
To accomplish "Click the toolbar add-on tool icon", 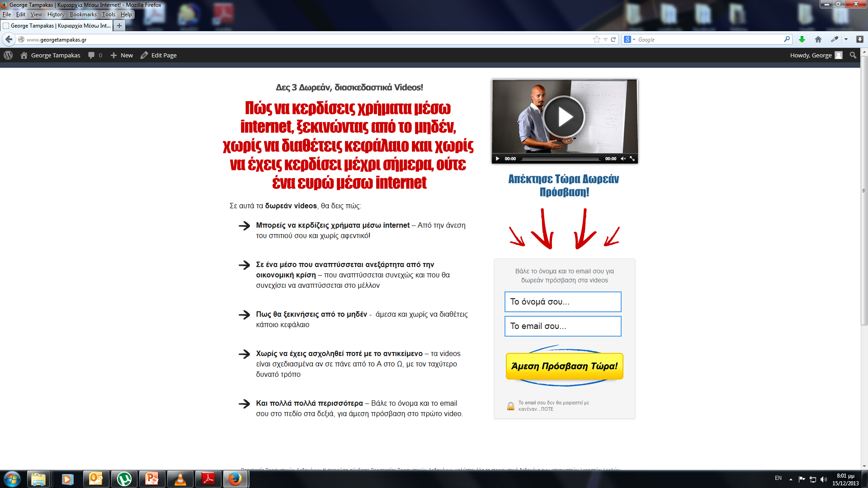I will 835,39.
